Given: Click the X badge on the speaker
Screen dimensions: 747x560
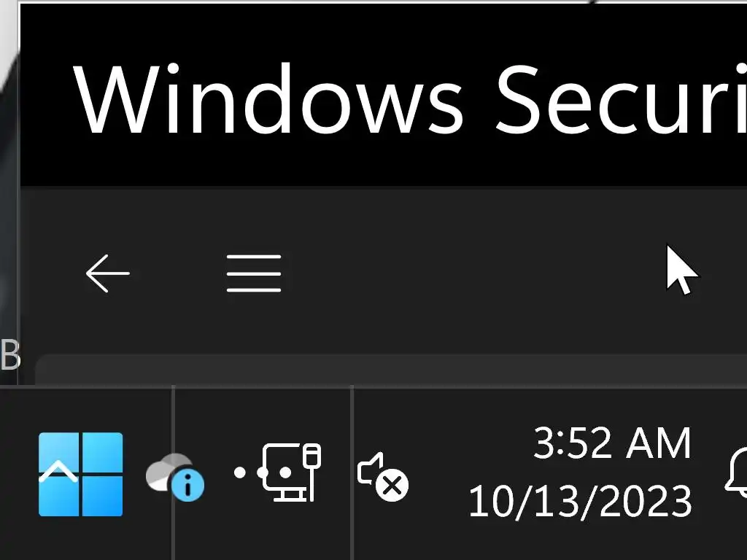Looking at the screenshot, I should pos(393,485).
